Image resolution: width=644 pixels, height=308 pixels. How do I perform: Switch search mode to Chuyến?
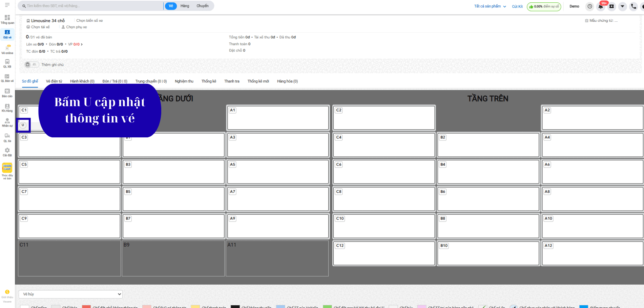pos(203,6)
